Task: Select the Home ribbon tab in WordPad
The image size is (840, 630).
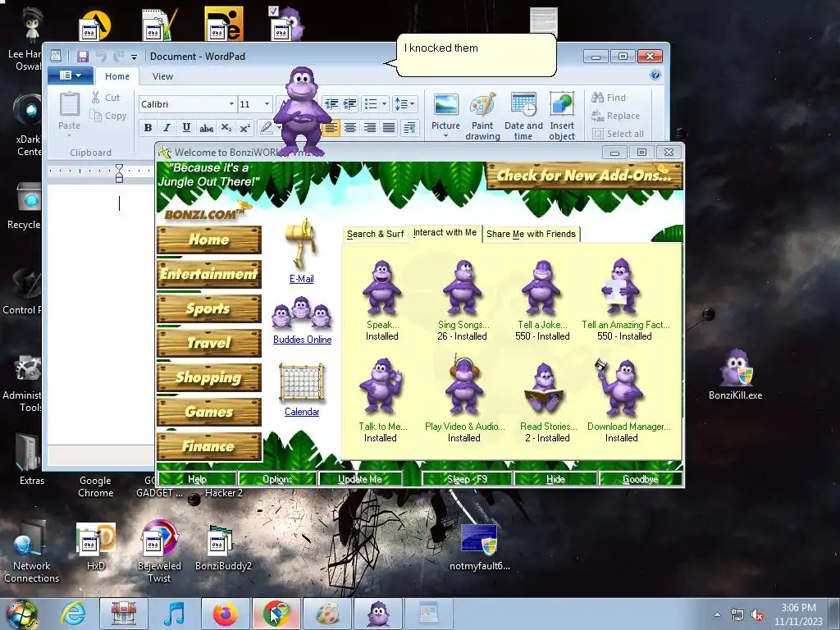Action: [x=116, y=76]
